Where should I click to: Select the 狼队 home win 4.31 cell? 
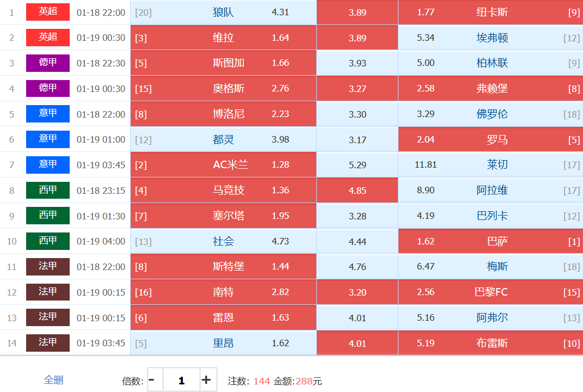(x=223, y=12)
